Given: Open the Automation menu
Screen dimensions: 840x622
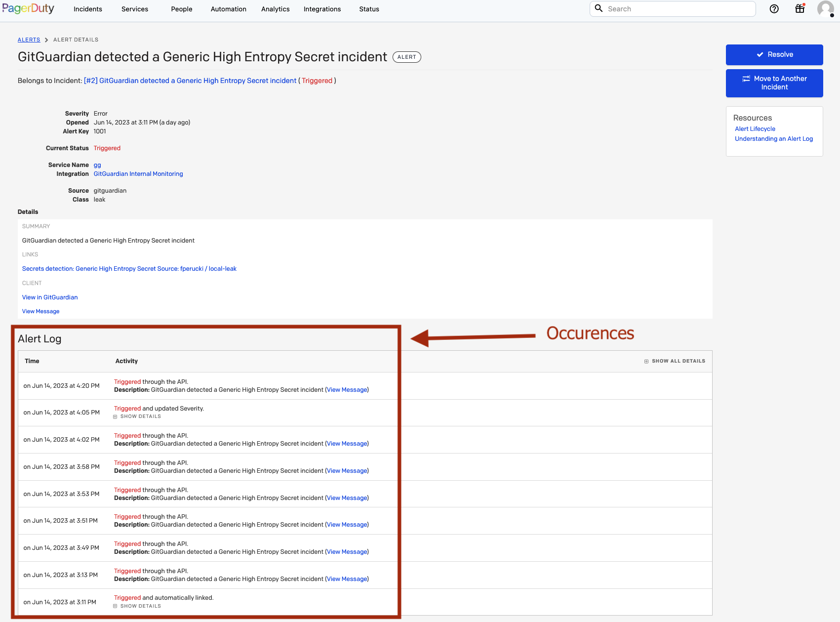Looking at the screenshot, I should pos(229,9).
